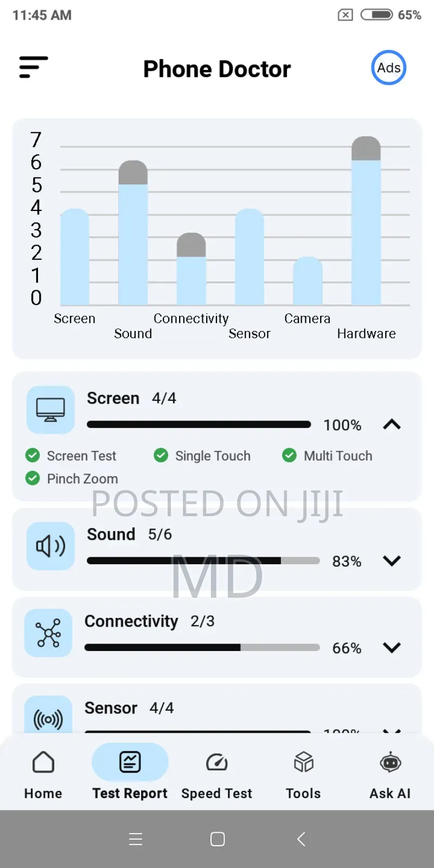
Task: Go to the Home tab
Action: [x=43, y=773]
